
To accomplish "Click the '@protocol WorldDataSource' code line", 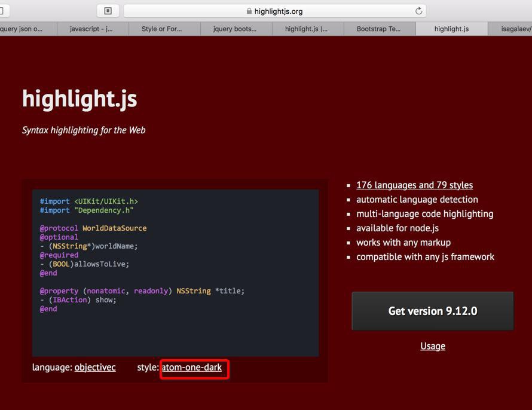I will point(93,228).
